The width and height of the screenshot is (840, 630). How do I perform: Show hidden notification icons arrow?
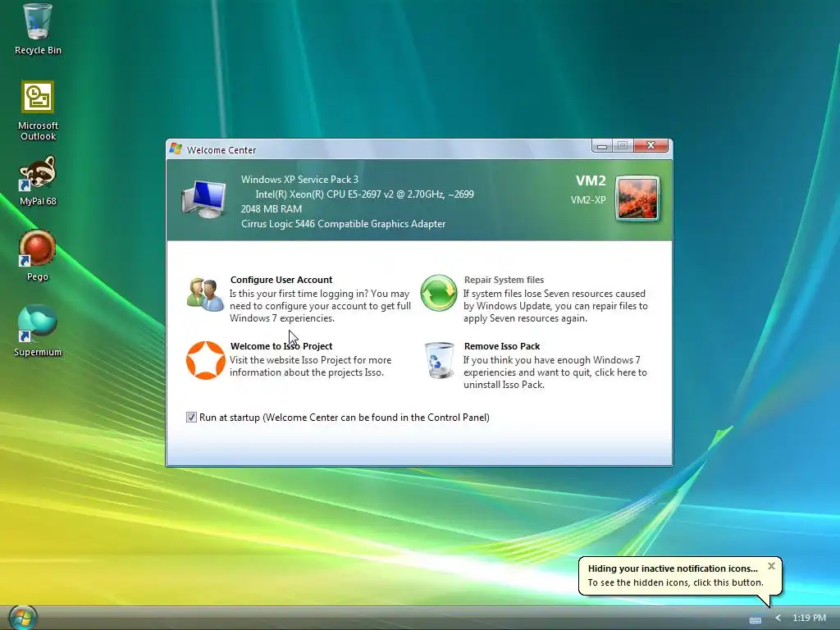click(x=778, y=619)
